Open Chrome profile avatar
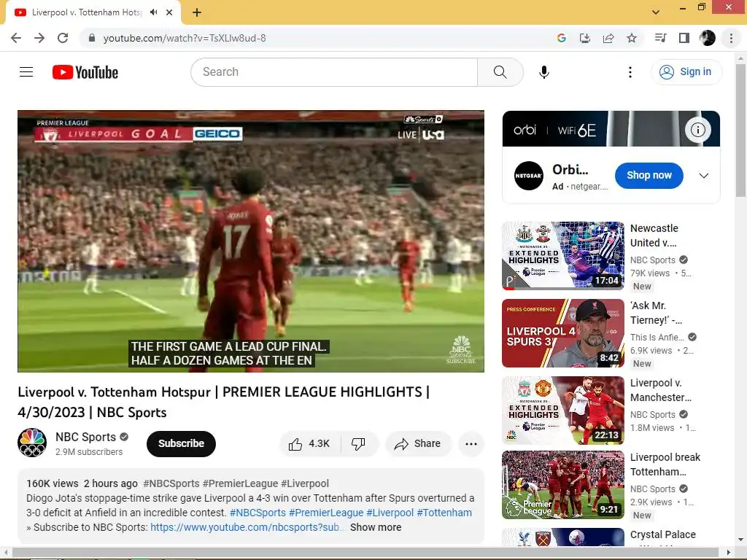 coord(708,38)
